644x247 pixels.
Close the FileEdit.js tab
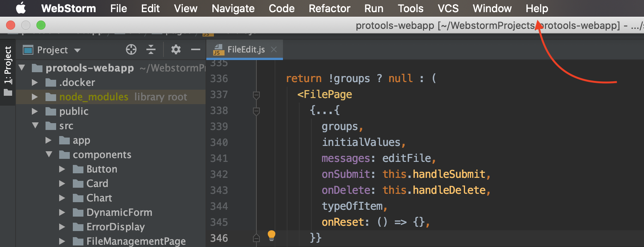(274, 49)
